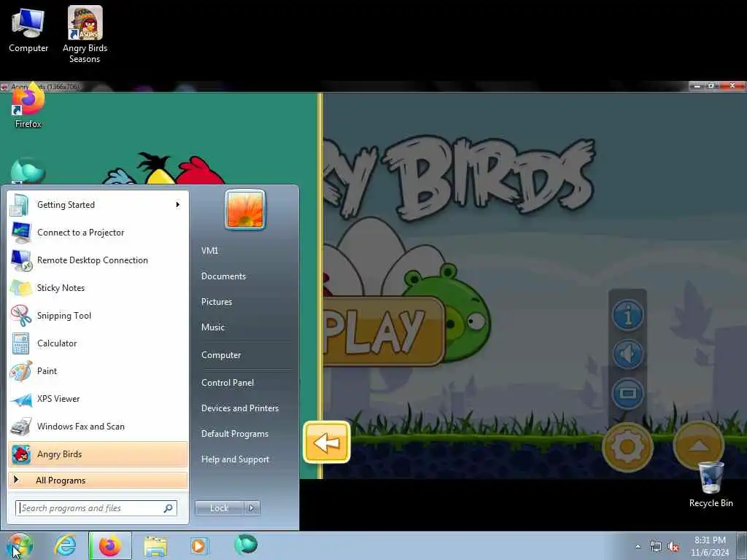
Task: Open Control Panel
Action: (x=228, y=382)
